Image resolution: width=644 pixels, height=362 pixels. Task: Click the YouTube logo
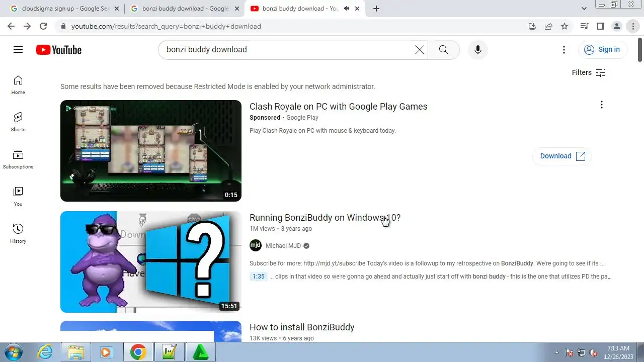[x=59, y=50]
